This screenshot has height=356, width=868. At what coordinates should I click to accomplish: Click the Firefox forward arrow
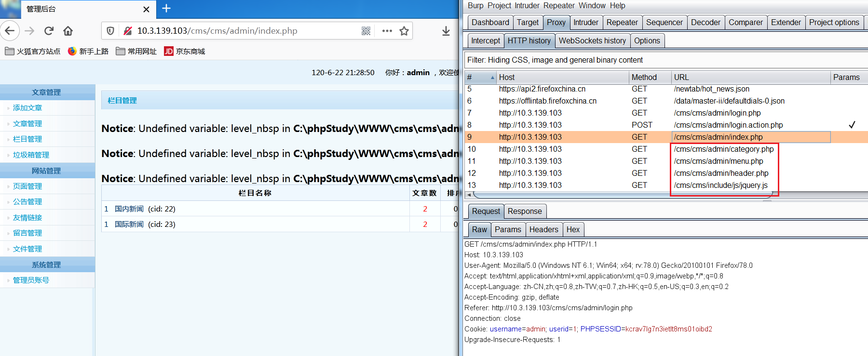point(29,31)
